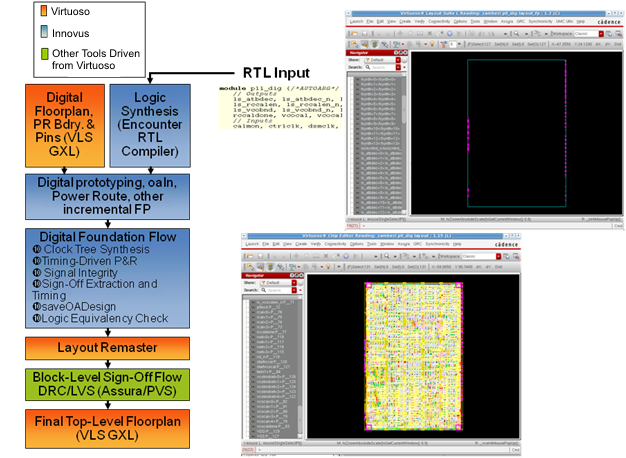Click lightbulb icon in Chip Editor toolbar

pos(328,267)
